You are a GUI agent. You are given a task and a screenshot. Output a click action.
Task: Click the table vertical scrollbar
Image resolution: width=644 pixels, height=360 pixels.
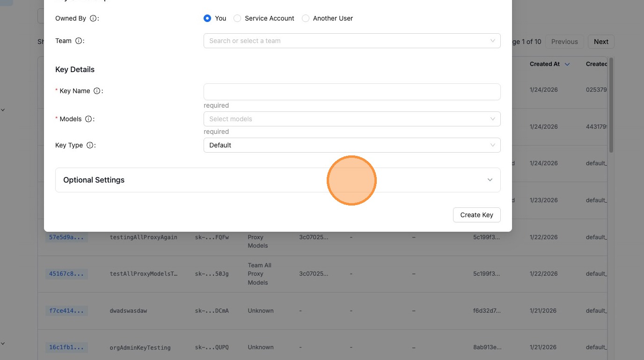[x=611, y=105]
